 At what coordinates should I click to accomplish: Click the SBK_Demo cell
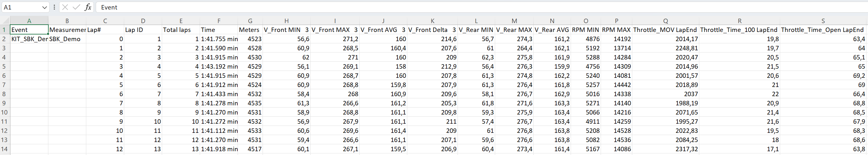pos(67,39)
